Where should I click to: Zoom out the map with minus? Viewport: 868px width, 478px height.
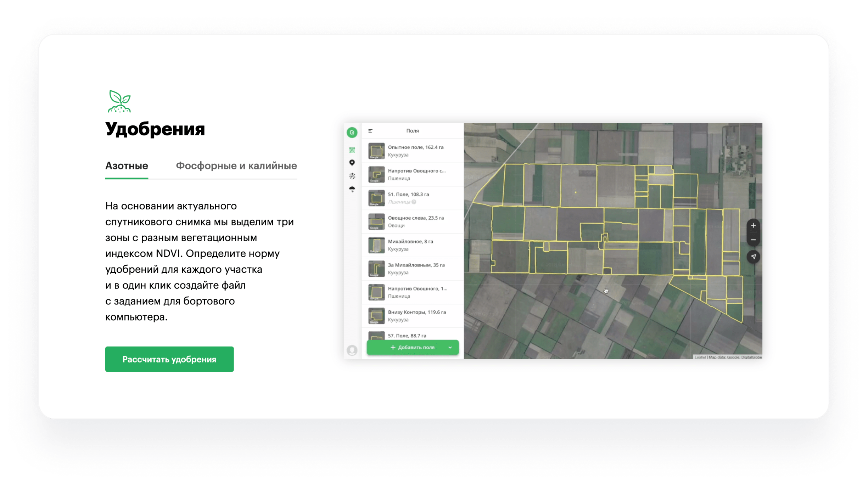(x=753, y=240)
